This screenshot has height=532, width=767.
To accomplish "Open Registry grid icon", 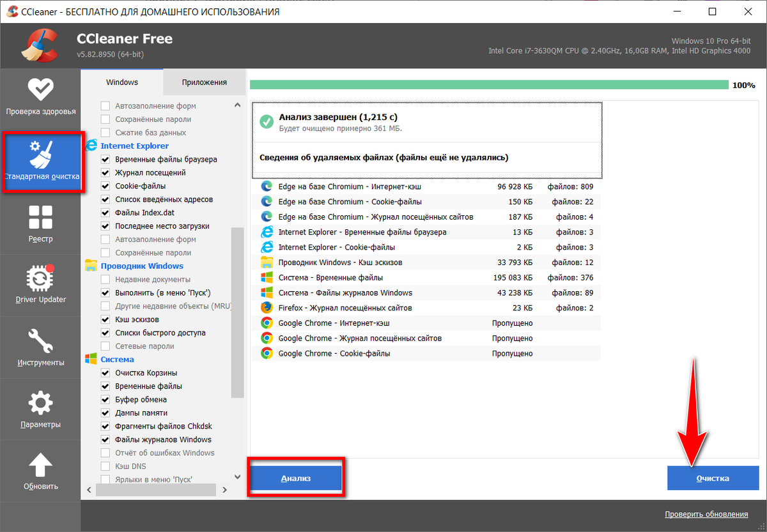I will click(x=41, y=217).
